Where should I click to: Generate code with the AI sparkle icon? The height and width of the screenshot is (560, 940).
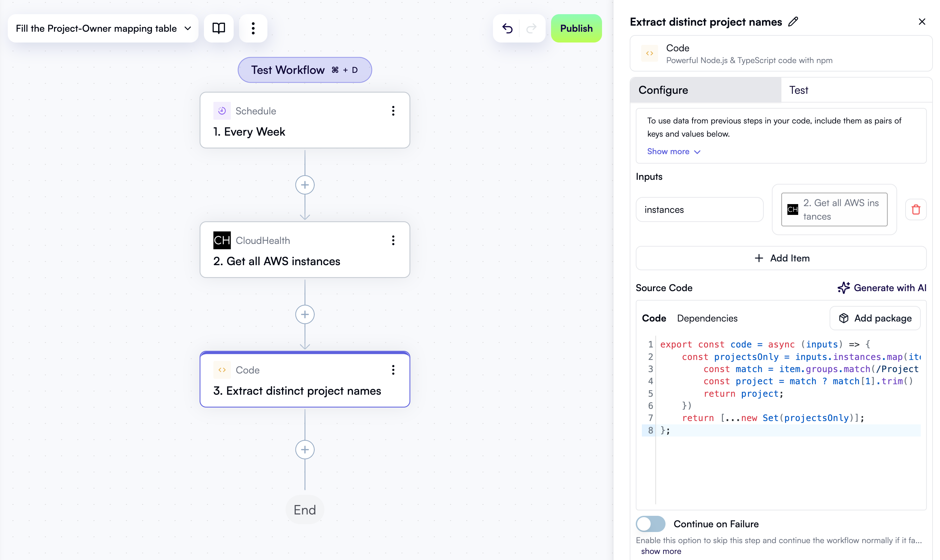(844, 287)
